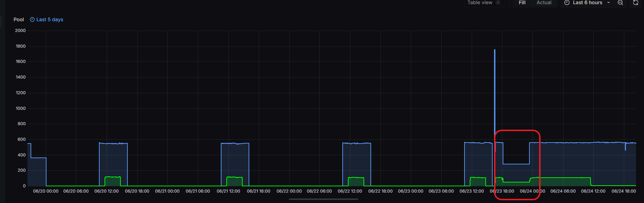Toggle the Table view switch
This screenshot has height=203, width=644.
(501, 2)
